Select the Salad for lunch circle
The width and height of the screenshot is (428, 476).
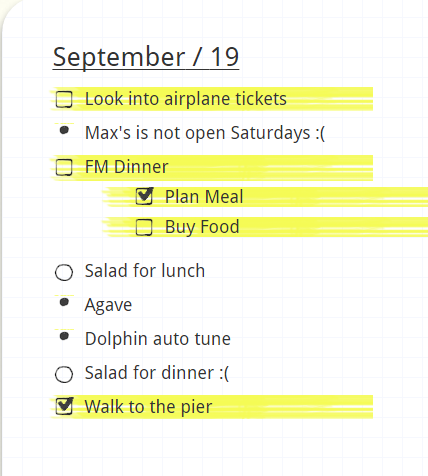64,273
